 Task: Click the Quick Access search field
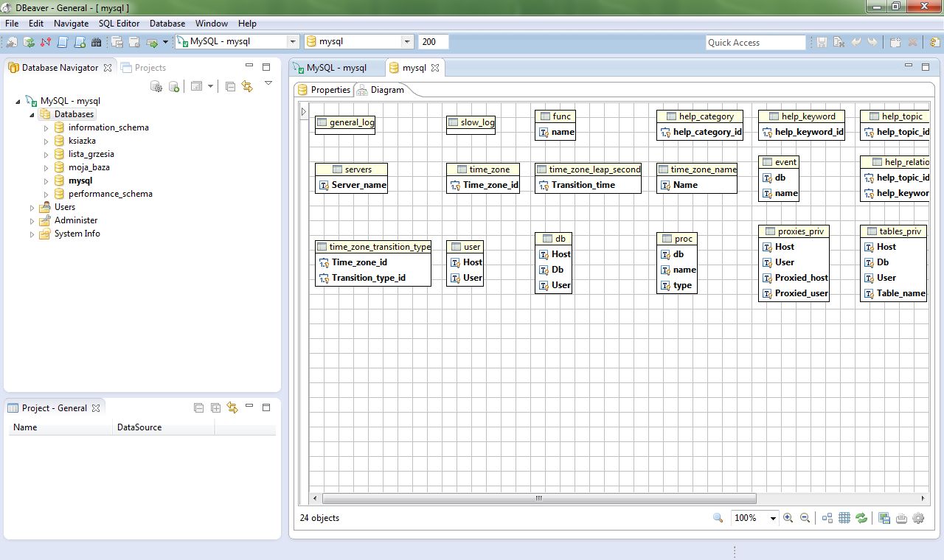[x=756, y=42]
